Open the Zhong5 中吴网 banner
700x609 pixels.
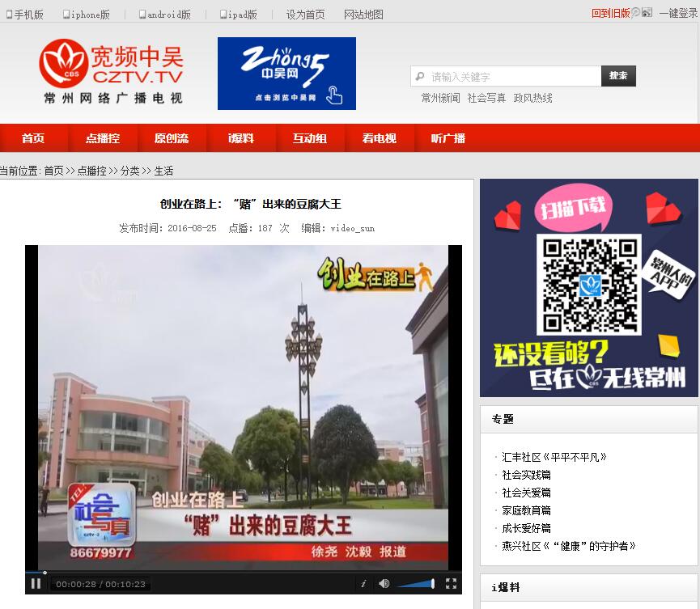pyautogui.click(x=286, y=74)
